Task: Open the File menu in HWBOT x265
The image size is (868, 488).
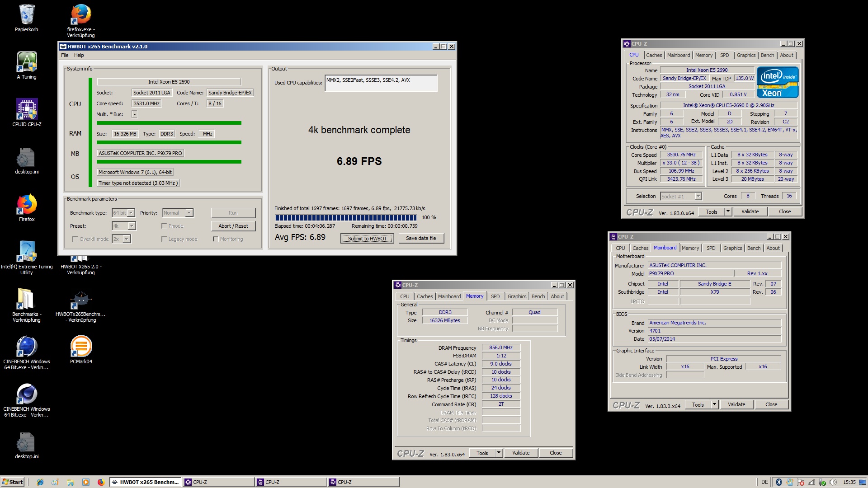Action: pyautogui.click(x=65, y=55)
